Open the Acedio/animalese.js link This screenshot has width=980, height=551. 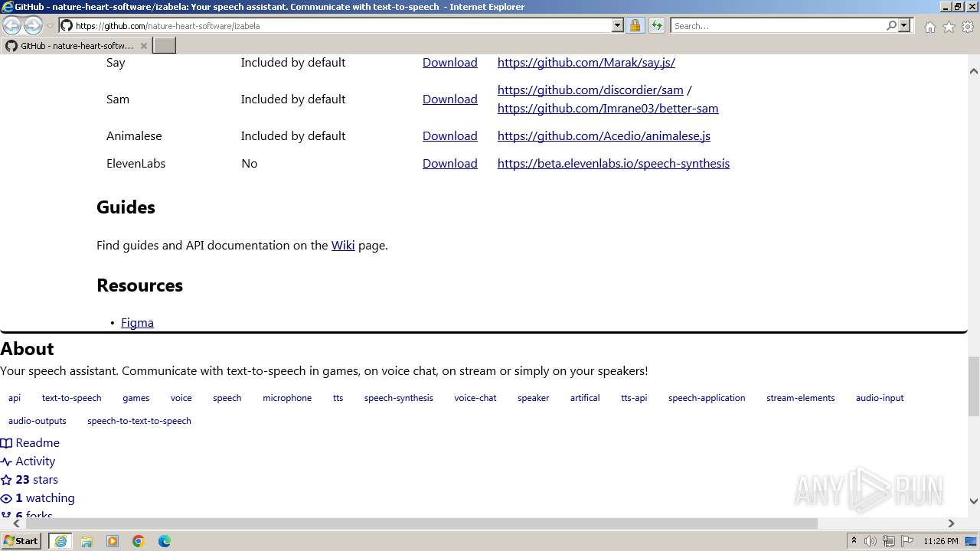coord(604,136)
